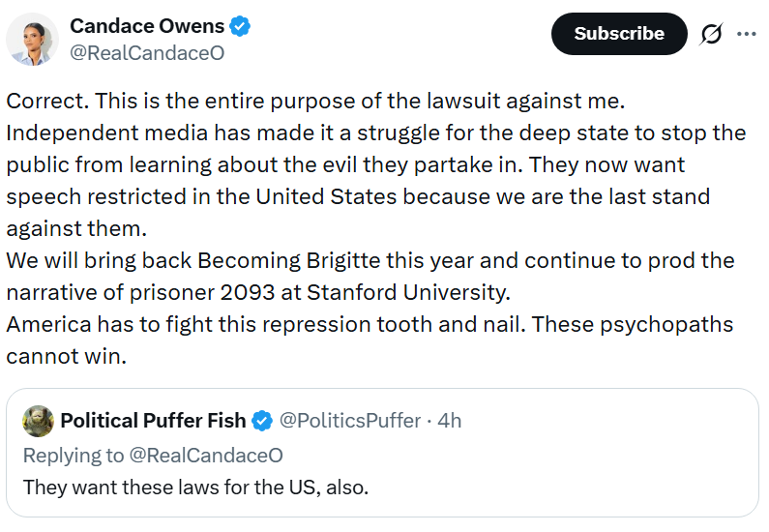The width and height of the screenshot is (769, 532).
Task: Click @RealCandaceO handle below author name
Action: point(147,53)
